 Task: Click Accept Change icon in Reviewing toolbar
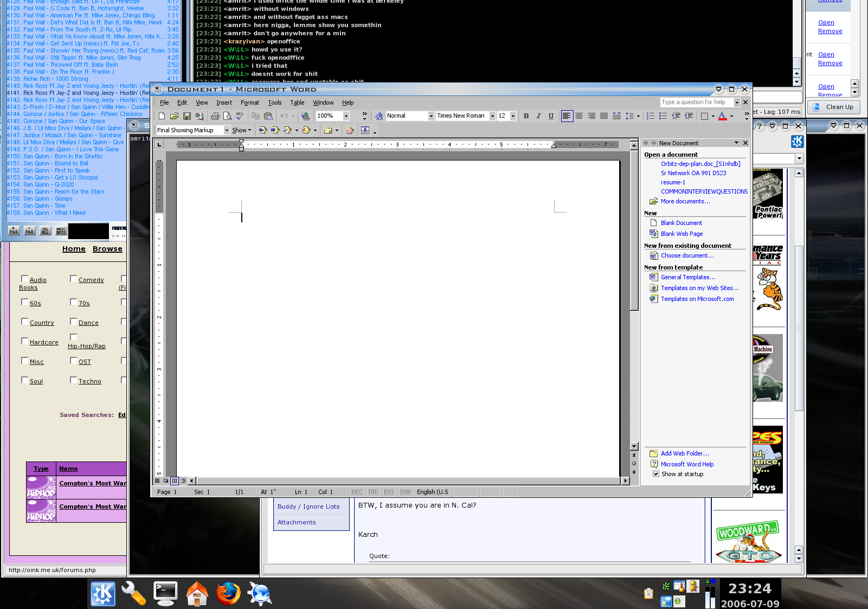click(287, 130)
